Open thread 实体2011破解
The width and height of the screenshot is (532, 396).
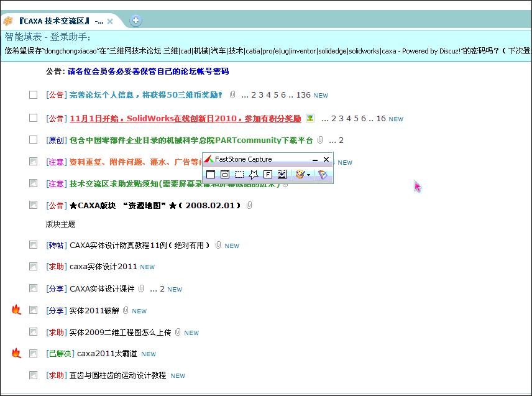[94, 310]
